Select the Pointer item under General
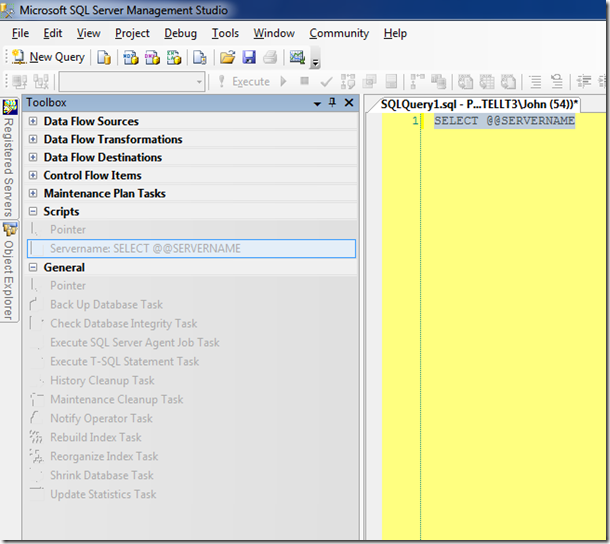Image resolution: width=610 pixels, height=544 pixels. click(x=191, y=286)
